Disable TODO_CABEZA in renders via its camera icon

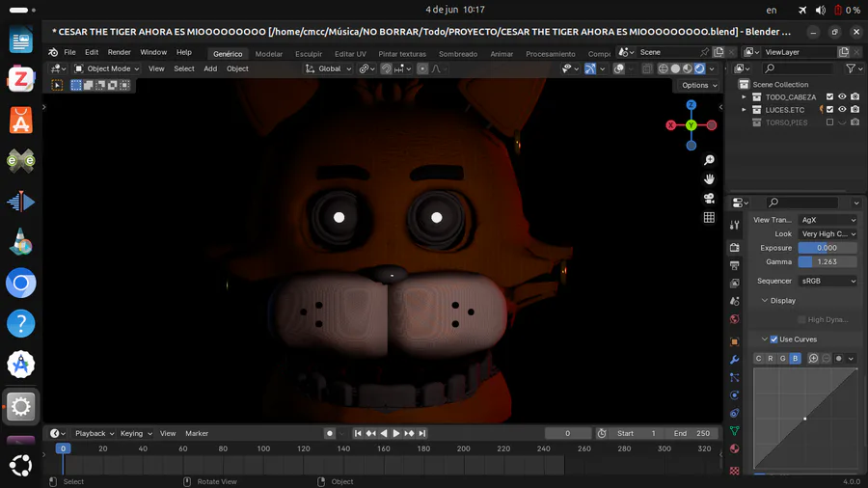pyautogui.click(x=855, y=96)
